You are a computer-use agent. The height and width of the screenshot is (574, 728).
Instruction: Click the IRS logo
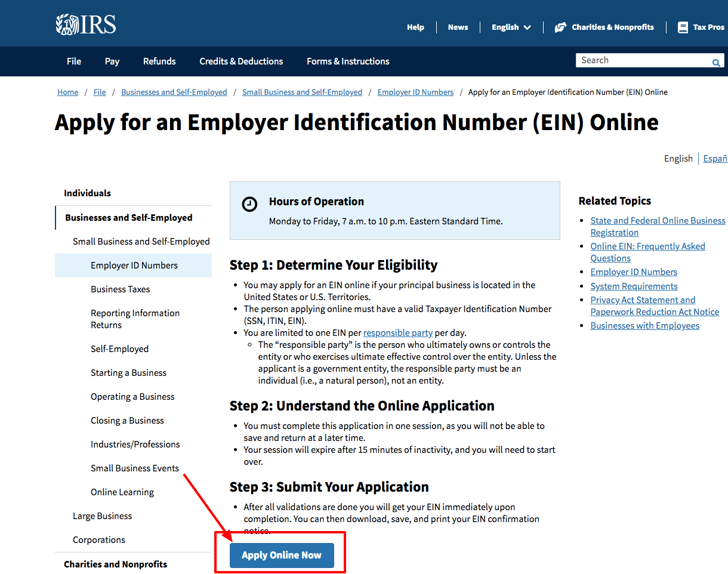coord(85,24)
